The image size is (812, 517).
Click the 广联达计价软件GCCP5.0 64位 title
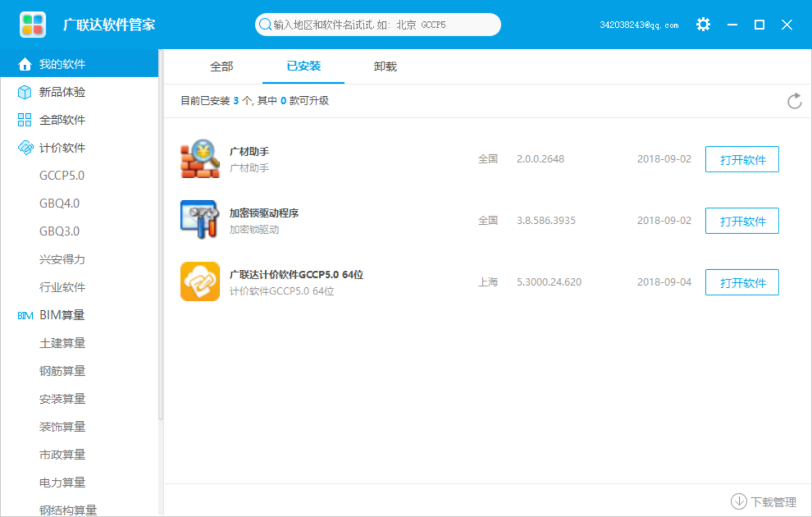[x=296, y=275]
